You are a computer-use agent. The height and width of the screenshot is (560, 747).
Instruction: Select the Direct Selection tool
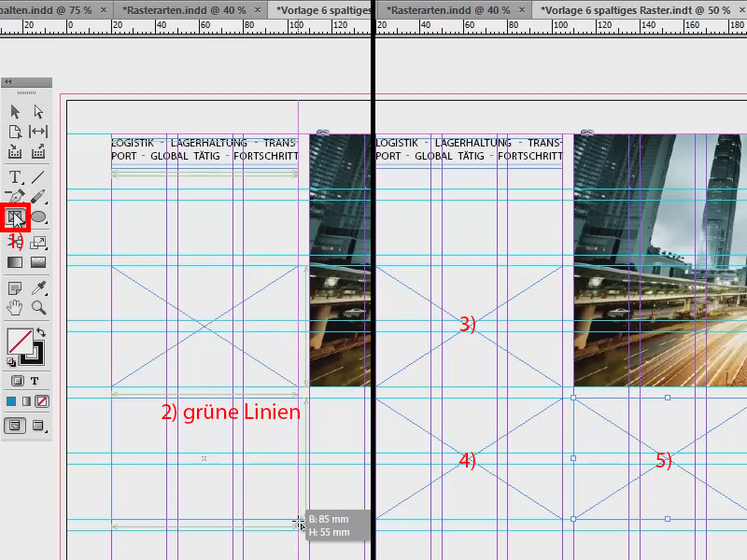pyautogui.click(x=37, y=110)
